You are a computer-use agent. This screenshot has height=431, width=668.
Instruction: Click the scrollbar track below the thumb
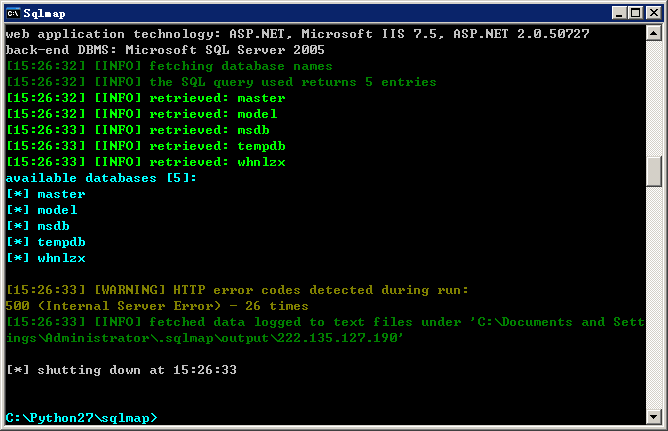654,298
